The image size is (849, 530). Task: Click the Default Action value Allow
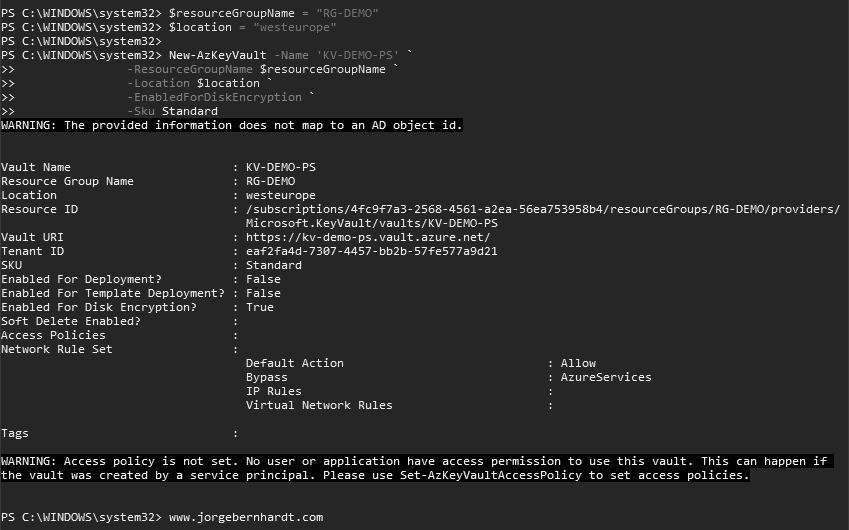pos(578,363)
